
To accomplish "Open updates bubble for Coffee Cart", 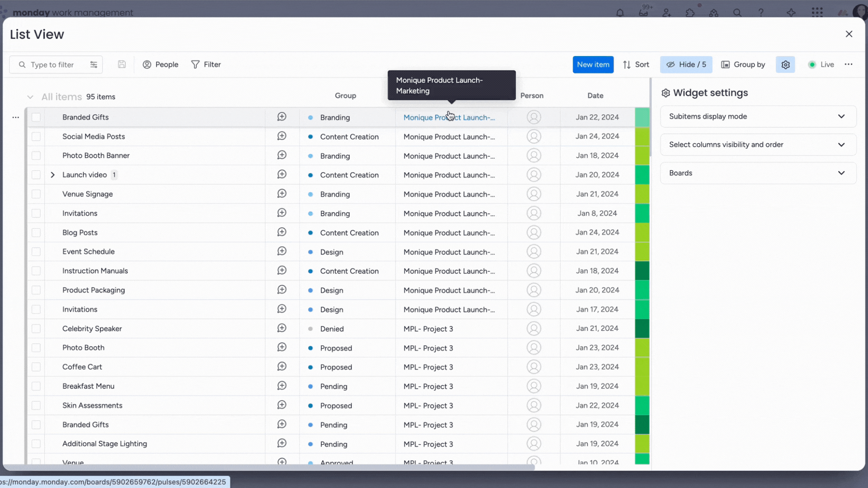I will point(282,366).
